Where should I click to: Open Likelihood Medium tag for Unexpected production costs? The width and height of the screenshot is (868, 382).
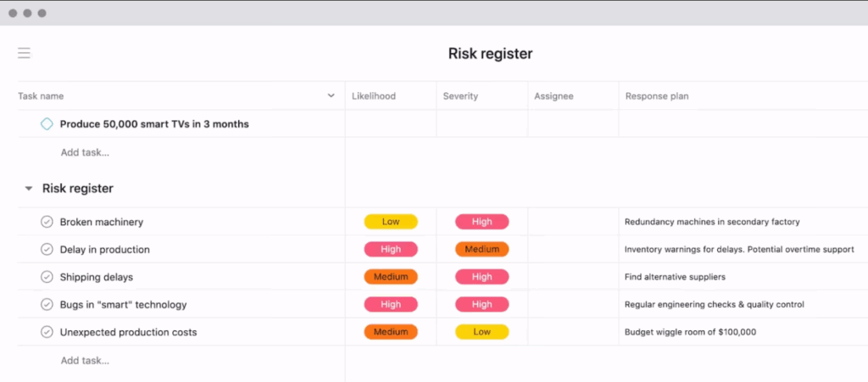click(391, 332)
